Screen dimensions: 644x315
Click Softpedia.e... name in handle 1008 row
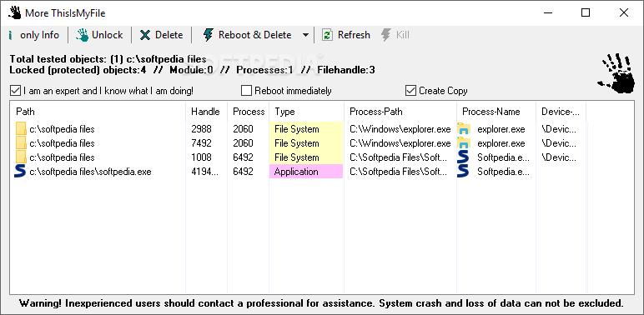(504, 157)
